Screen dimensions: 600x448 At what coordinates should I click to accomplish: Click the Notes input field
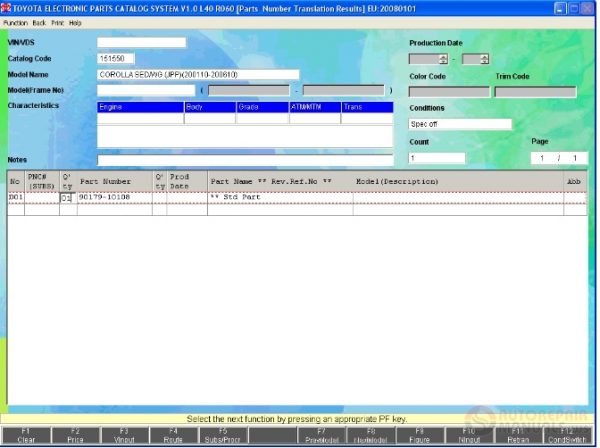[x=245, y=160]
